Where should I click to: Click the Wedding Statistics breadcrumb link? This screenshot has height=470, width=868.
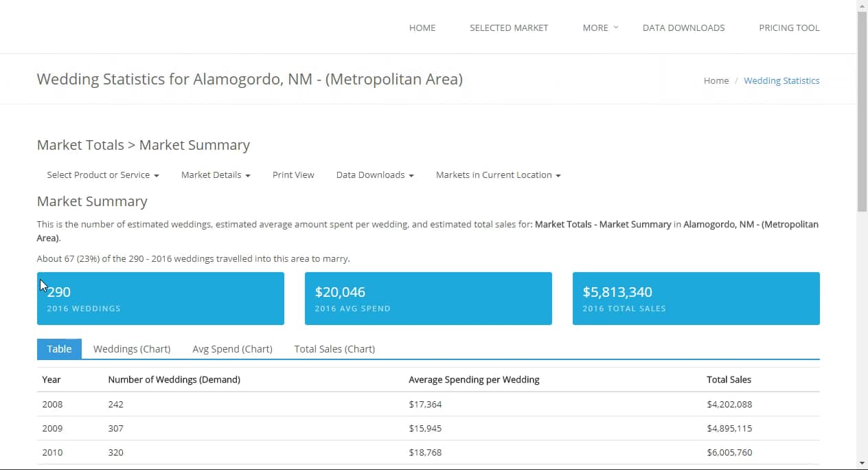(781, 80)
